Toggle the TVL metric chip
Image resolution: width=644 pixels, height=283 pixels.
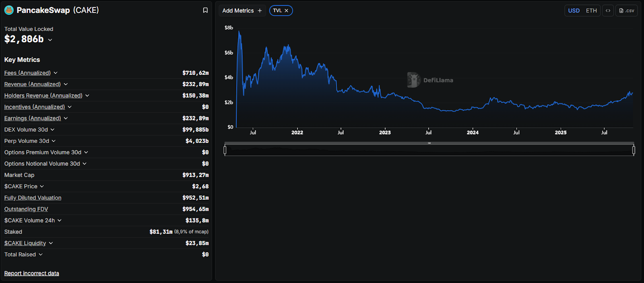pyautogui.click(x=277, y=10)
